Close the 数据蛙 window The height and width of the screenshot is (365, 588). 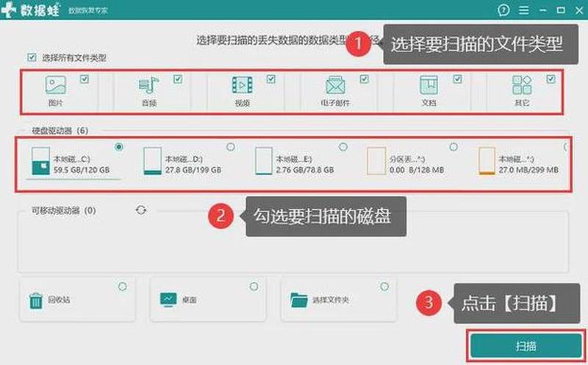click(x=579, y=10)
